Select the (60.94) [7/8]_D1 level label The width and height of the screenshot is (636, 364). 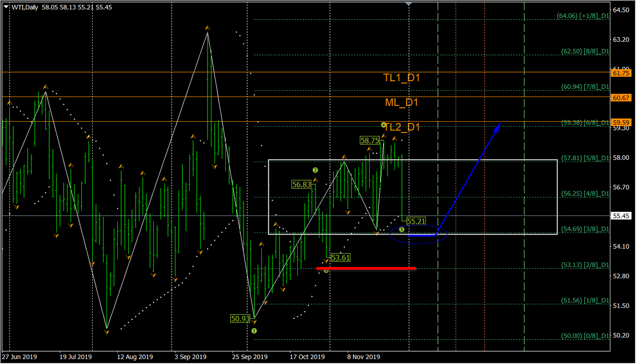tap(586, 87)
